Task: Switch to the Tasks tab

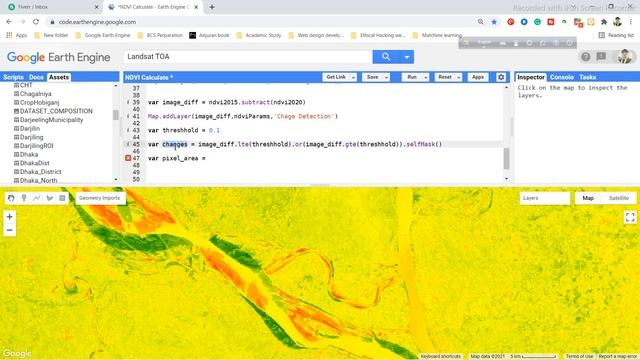Action: point(587,77)
